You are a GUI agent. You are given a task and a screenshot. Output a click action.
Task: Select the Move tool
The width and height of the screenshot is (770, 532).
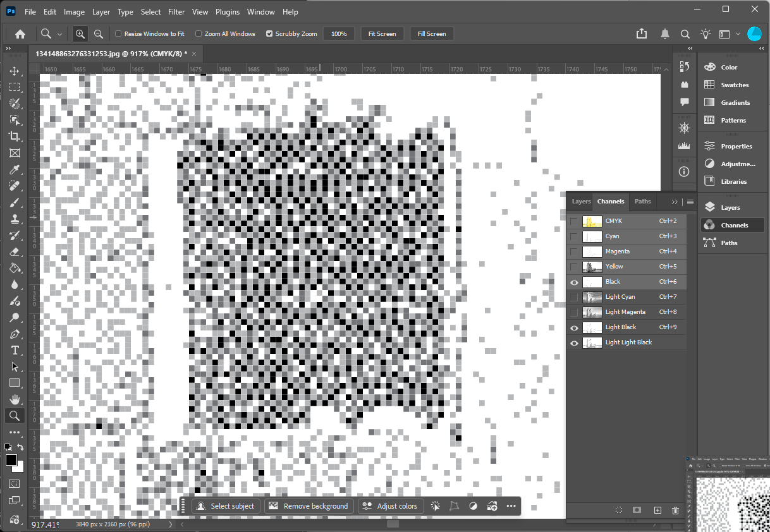15,71
